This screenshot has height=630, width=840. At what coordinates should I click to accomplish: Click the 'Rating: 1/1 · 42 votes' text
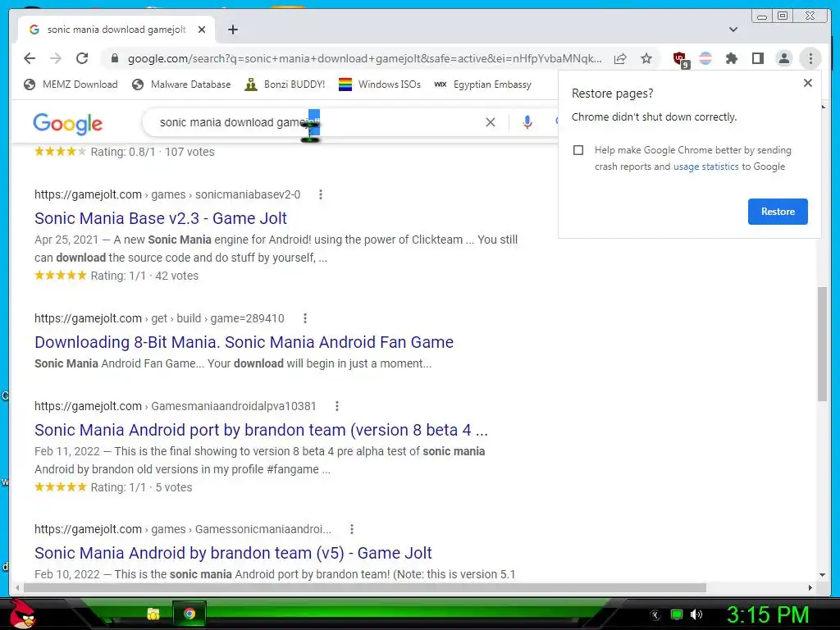pyautogui.click(x=144, y=276)
